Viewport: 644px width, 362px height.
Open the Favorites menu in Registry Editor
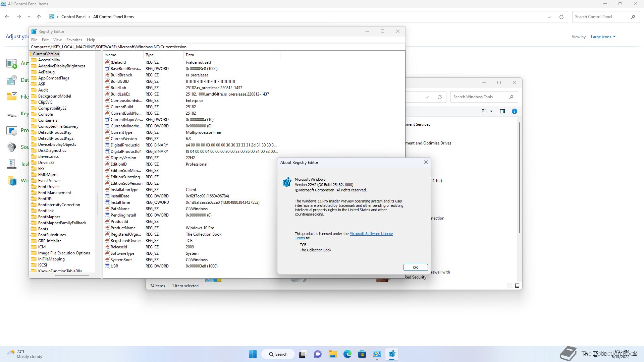pyautogui.click(x=74, y=40)
